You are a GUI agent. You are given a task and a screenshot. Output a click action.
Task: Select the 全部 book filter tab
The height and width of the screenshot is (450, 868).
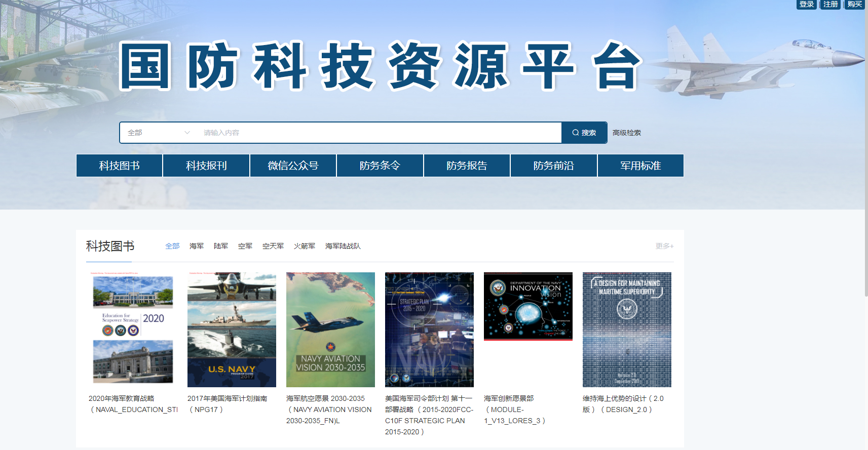point(172,246)
